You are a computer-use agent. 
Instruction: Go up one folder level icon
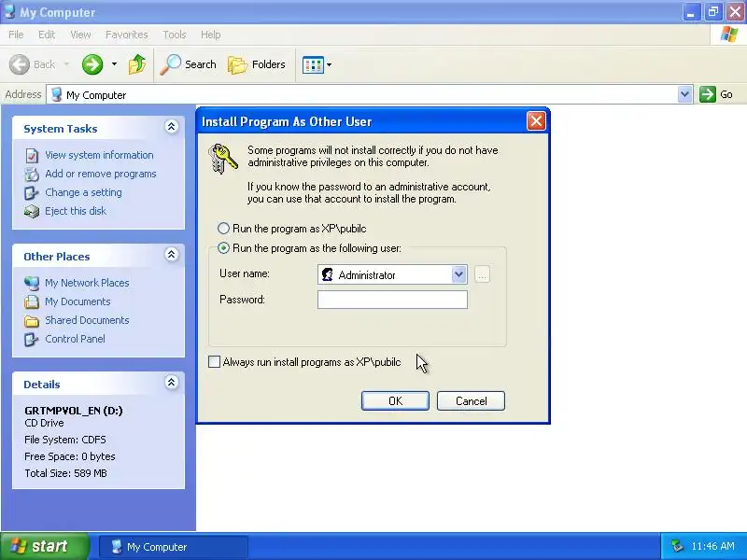tap(137, 64)
